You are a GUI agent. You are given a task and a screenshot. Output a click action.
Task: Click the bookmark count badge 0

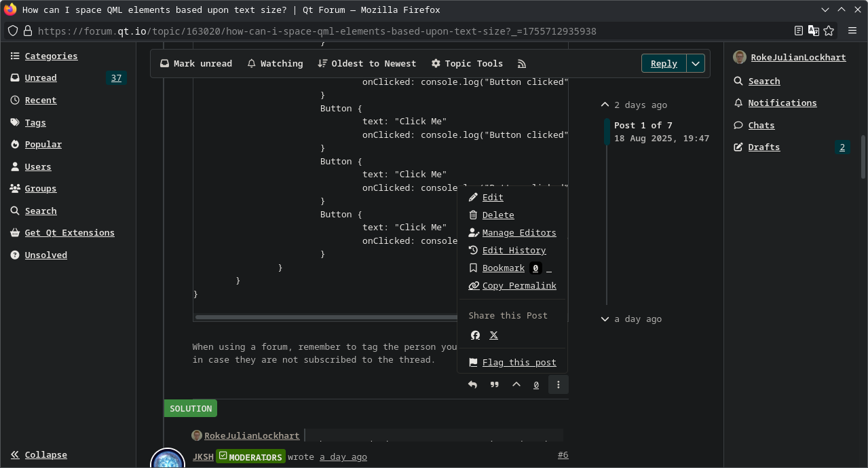[x=535, y=268]
